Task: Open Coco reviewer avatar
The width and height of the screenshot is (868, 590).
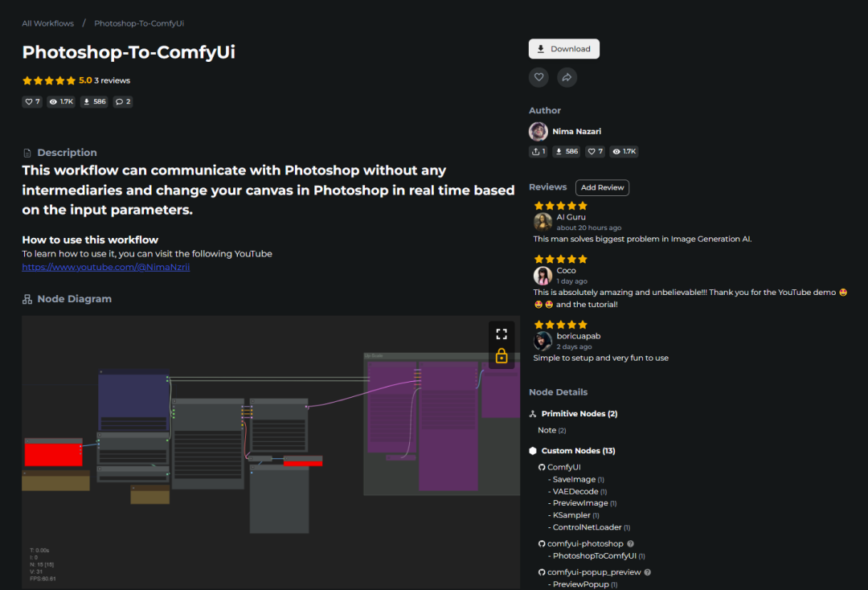Action: point(542,275)
